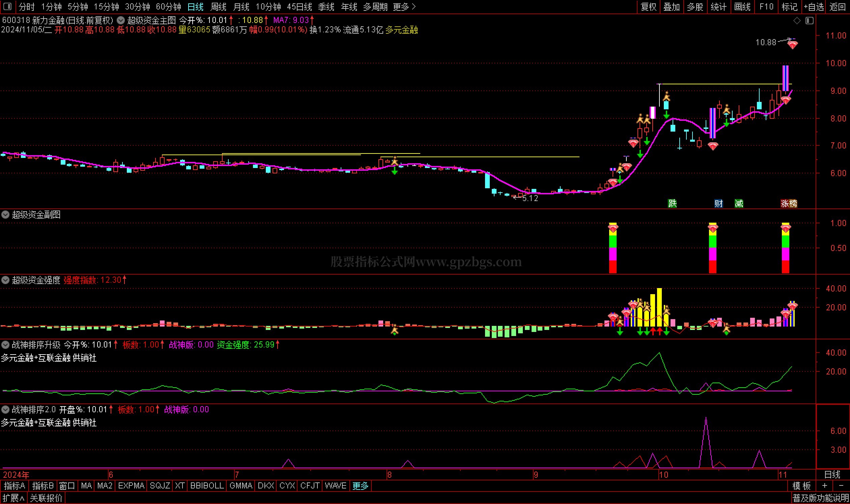Switch to 5分钟 period
Viewport: 850px width, 504px height.
pyautogui.click(x=78, y=7)
